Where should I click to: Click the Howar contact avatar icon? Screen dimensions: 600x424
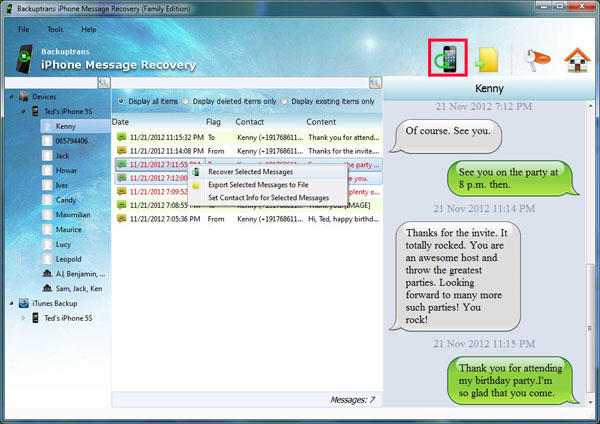coord(47,171)
